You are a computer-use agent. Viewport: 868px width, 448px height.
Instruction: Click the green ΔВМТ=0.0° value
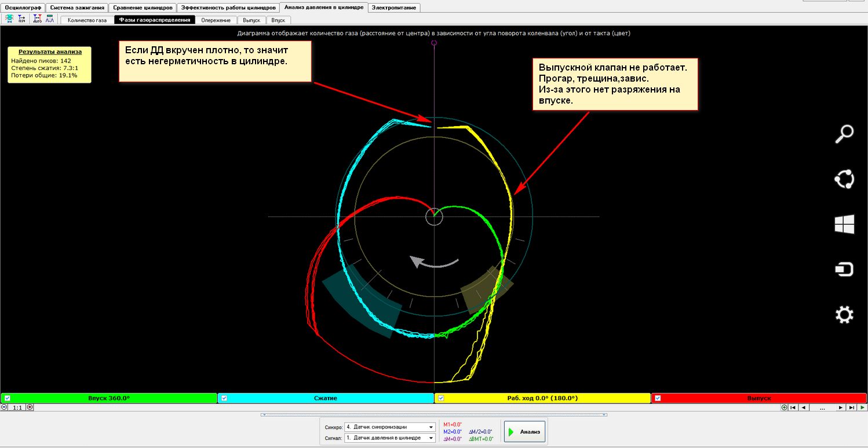coord(481,439)
